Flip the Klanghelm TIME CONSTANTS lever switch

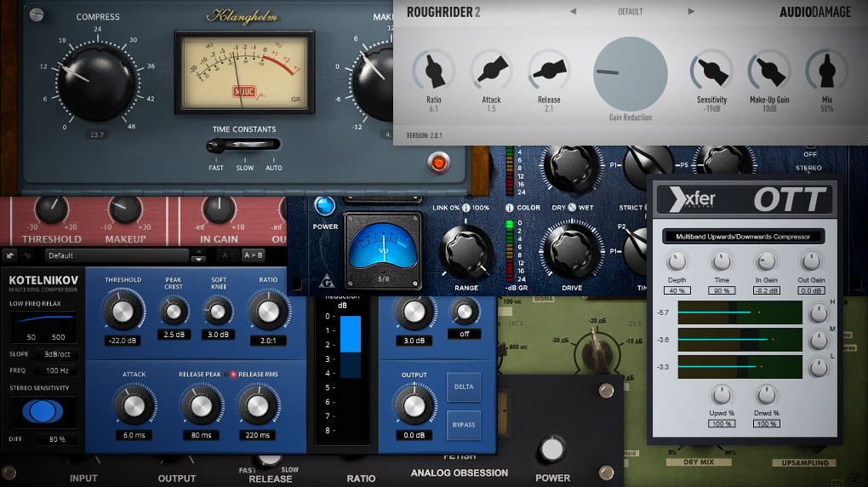[x=243, y=146]
